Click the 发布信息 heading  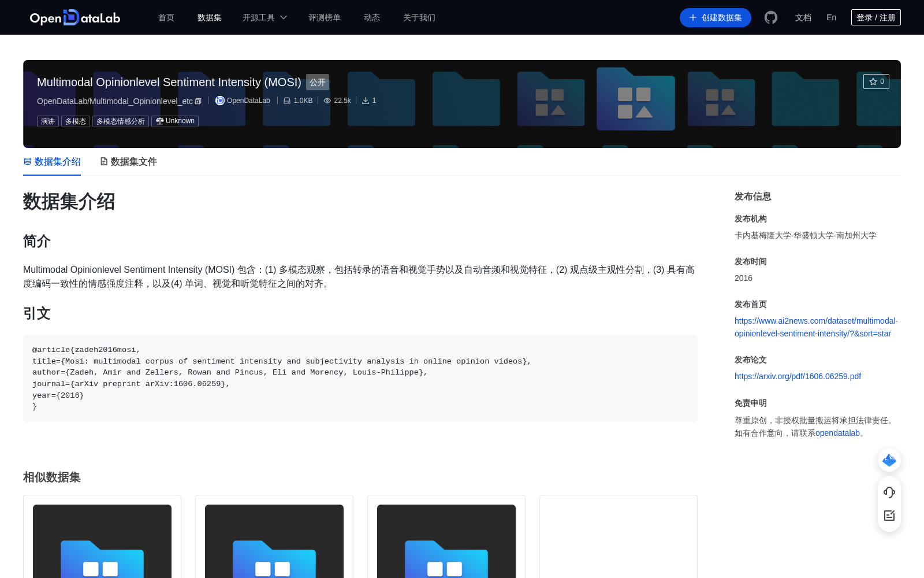tap(753, 197)
